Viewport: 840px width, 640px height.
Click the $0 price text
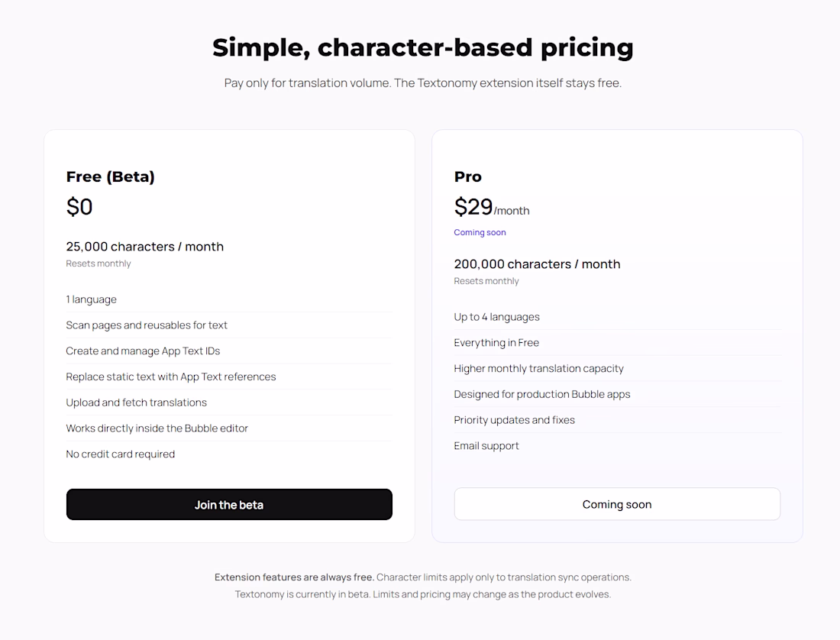click(x=79, y=207)
